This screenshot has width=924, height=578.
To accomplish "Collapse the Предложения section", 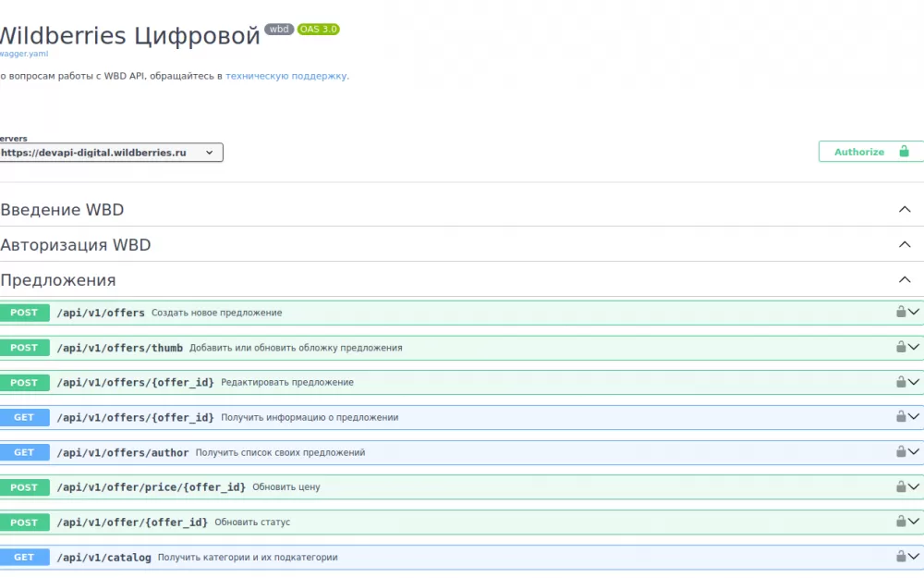I will point(905,280).
